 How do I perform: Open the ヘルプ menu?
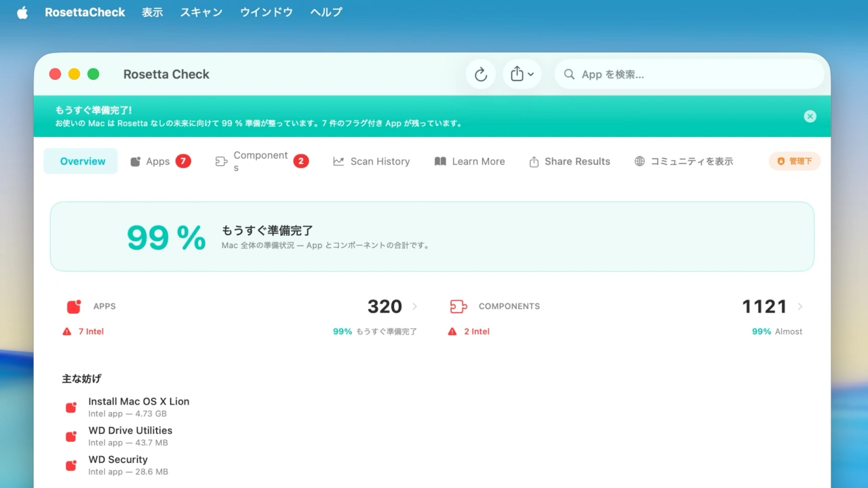(326, 12)
